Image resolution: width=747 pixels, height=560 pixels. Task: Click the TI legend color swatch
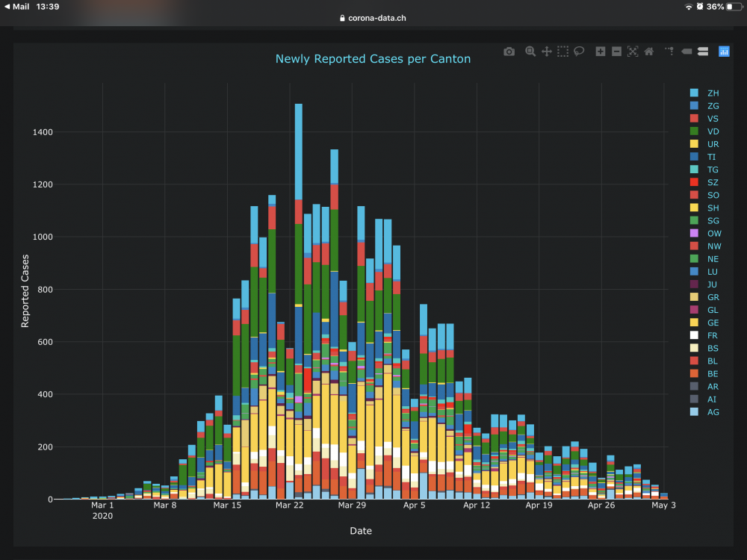694,156
